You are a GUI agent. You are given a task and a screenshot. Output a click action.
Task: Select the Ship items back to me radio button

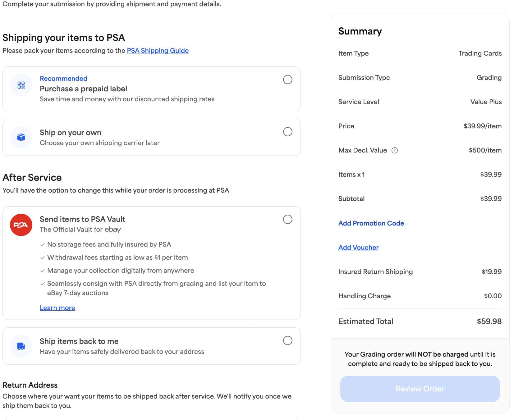point(288,340)
